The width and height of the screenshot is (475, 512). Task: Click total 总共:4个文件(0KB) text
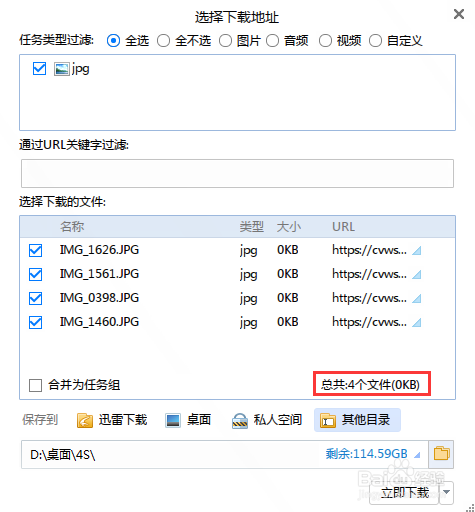tap(370, 384)
